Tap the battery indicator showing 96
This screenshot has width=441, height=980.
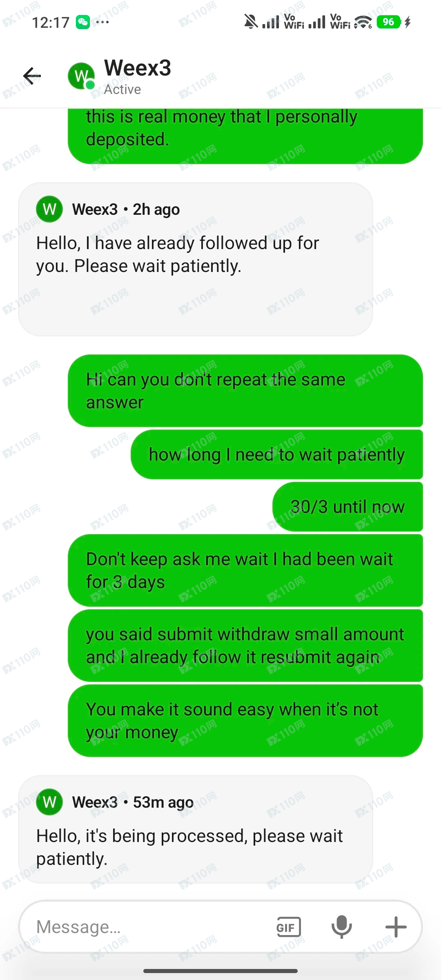point(388,22)
